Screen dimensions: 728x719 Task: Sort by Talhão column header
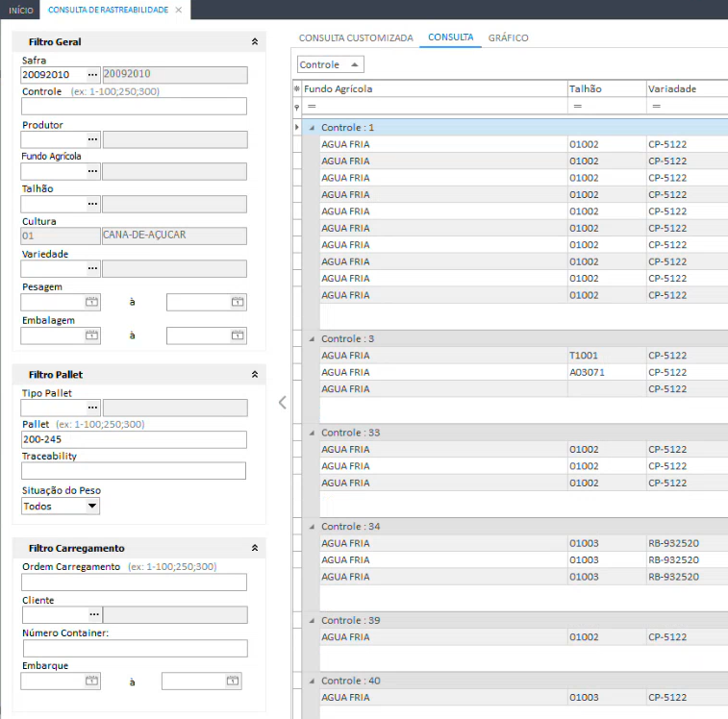[586, 88]
